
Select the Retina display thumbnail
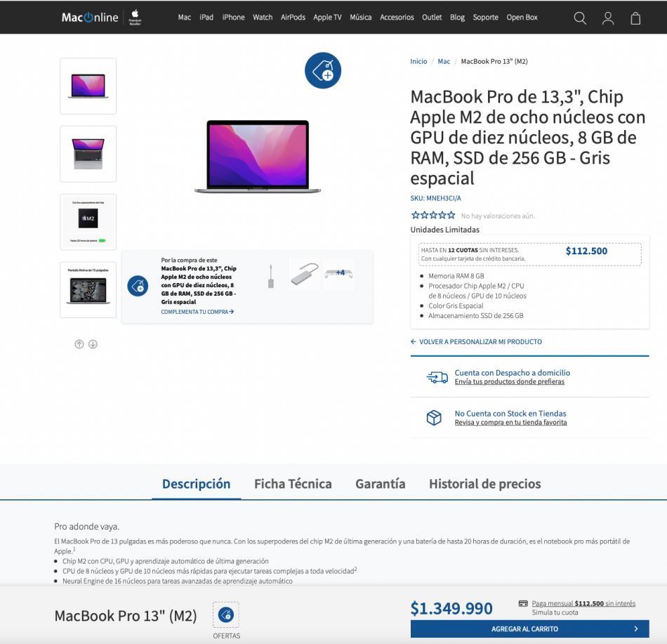(x=88, y=289)
